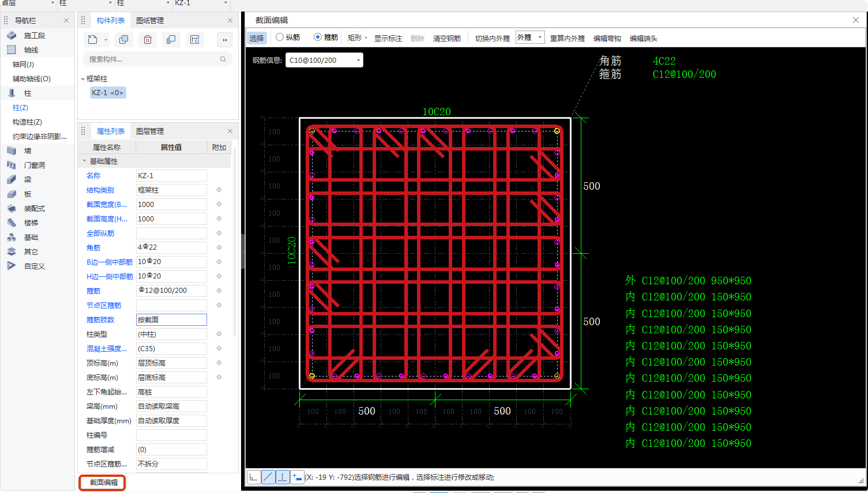Switch to the 构件列表 tab
This screenshot has width=868, height=493.
111,20
